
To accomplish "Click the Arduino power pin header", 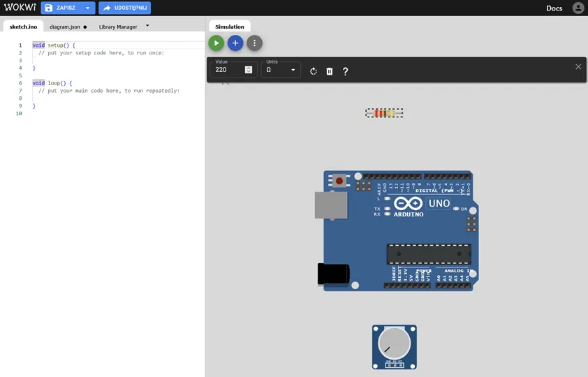I will pos(407,286).
